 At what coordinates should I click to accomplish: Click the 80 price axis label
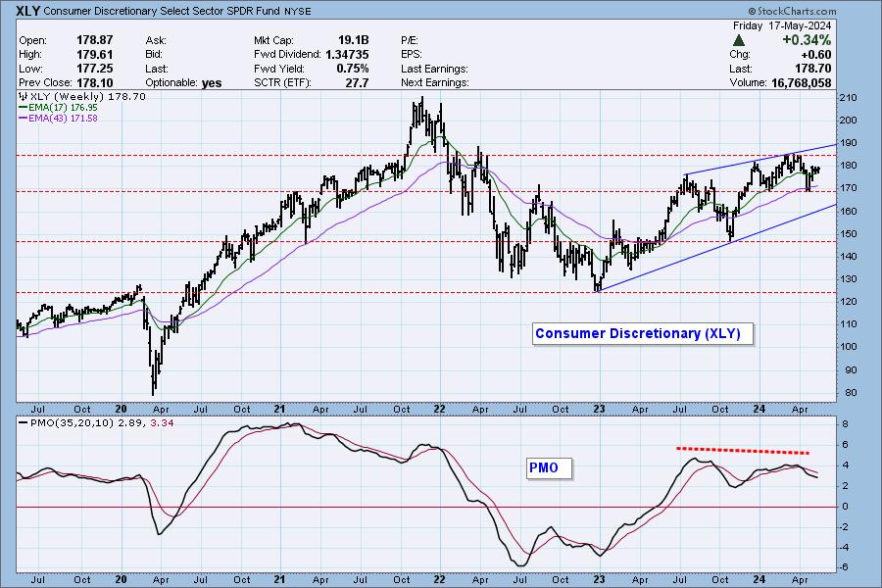click(851, 393)
